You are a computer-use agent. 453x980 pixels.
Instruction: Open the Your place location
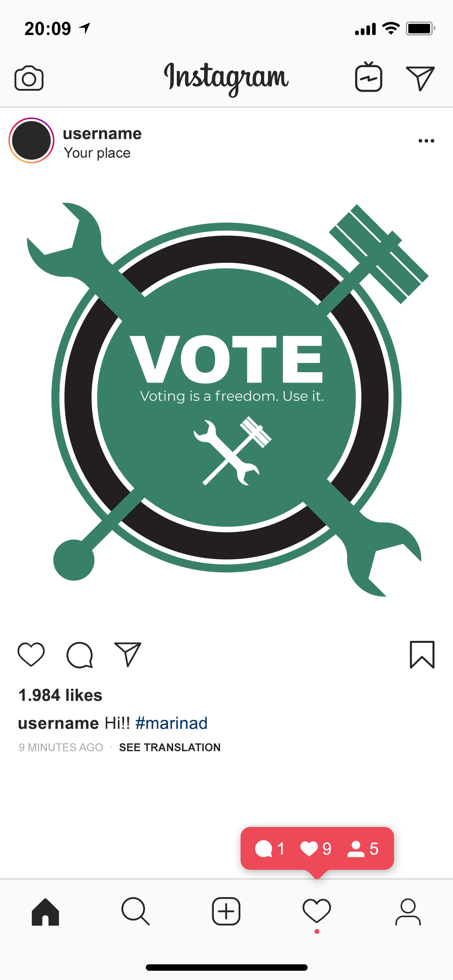coord(97,153)
